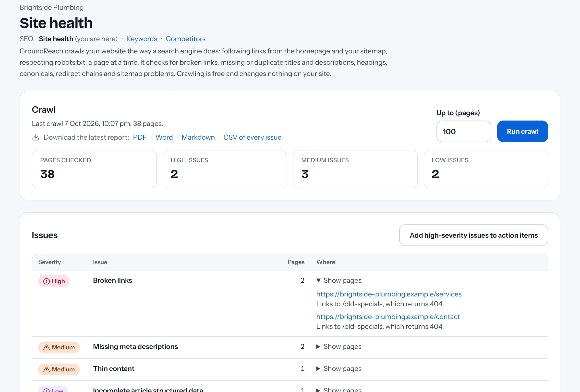Image resolution: width=580 pixels, height=392 pixels.
Task: Click the Medium badge for Missing meta descriptions
Action: point(59,347)
